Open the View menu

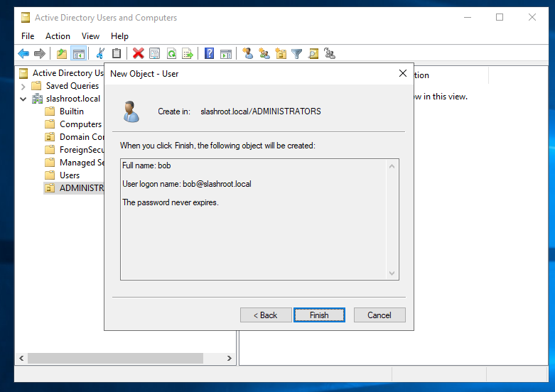pyautogui.click(x=90, y=36)
